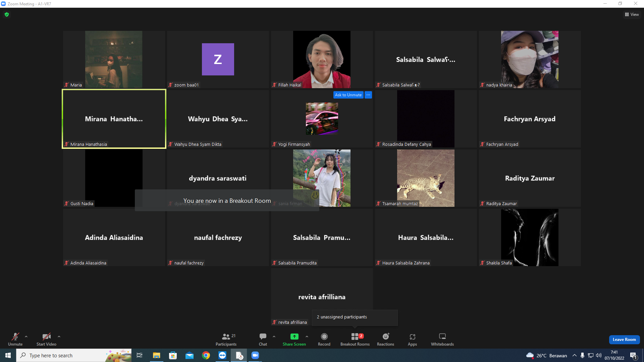Click the "You are now in a Breakout Room" banner
The height and width of the screenshot is (362, 644).
(x=227, y=200)
